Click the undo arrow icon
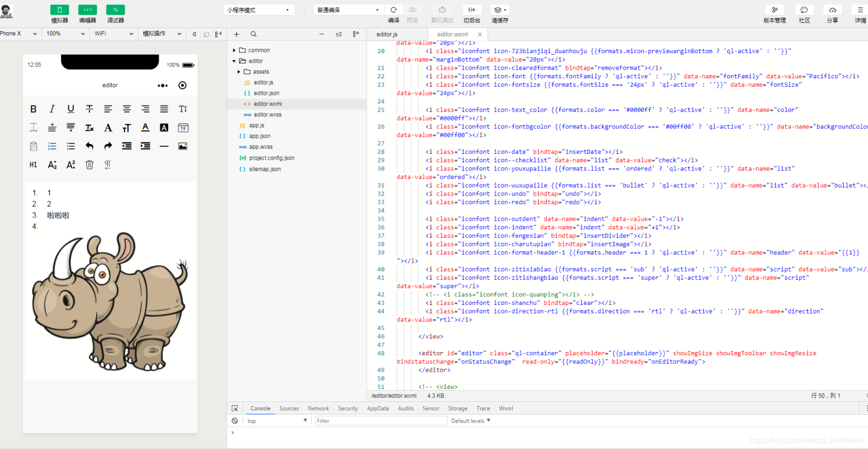The width and height of the screenshot is (868, 449). coord(89,146)
